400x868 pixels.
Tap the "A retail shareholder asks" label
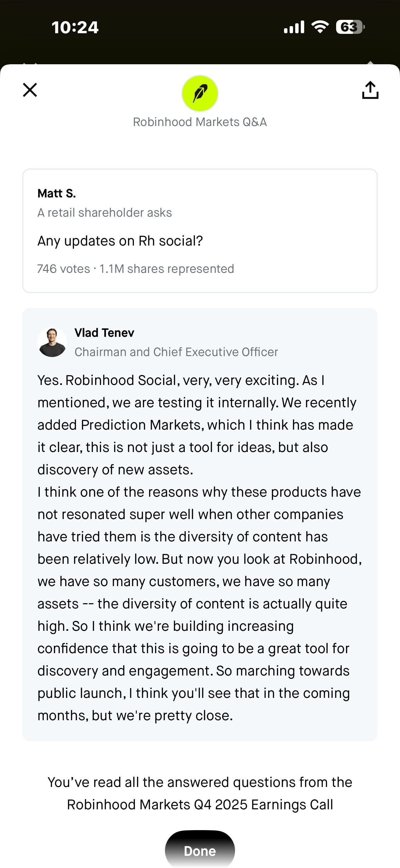(x=104, y=213)
